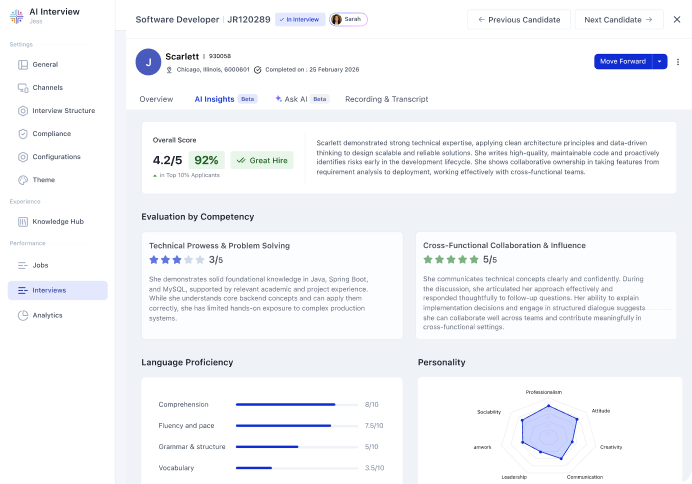Click the AI Interview logo icon
Viewport: 692px width, 484px height.
[x=16, y=20]
